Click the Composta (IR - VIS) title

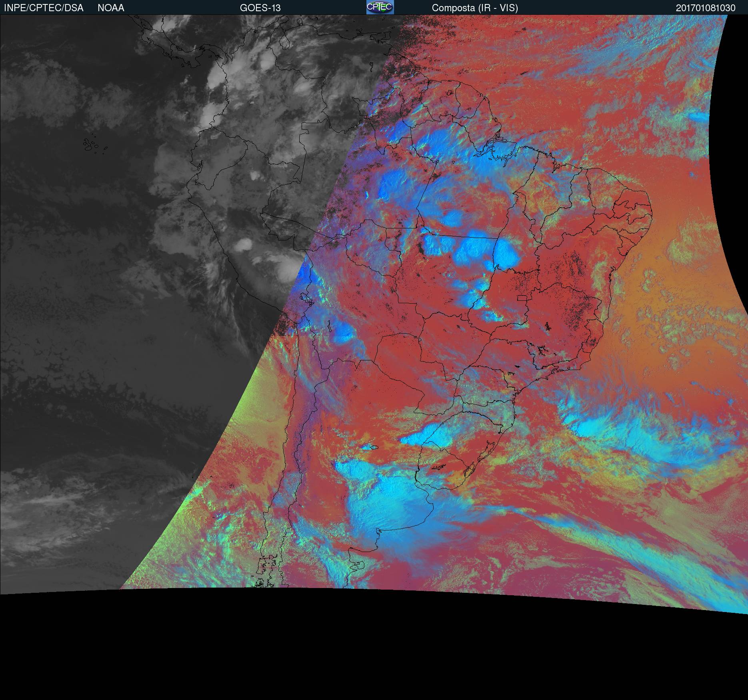(475, 8)
